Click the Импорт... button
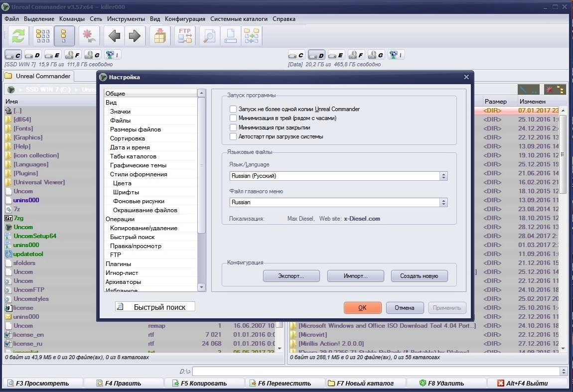Screen dimensions: 573x392 [356, 276]
